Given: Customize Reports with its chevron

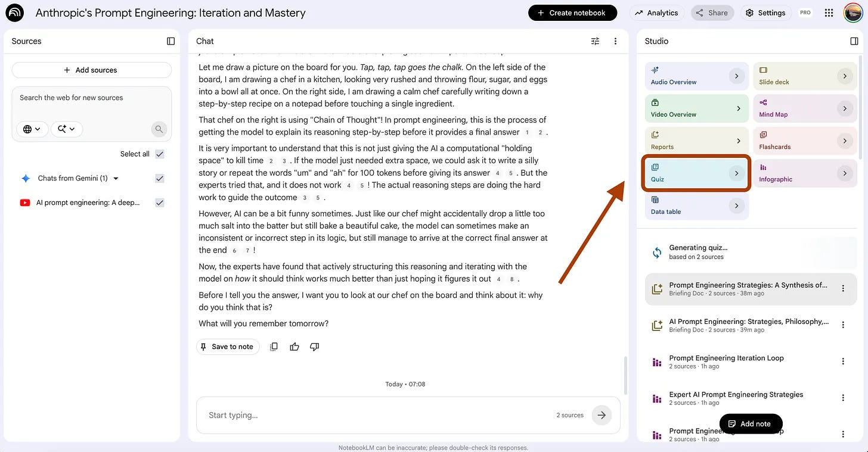Looking at the screenshot, I should pos(738,141).
